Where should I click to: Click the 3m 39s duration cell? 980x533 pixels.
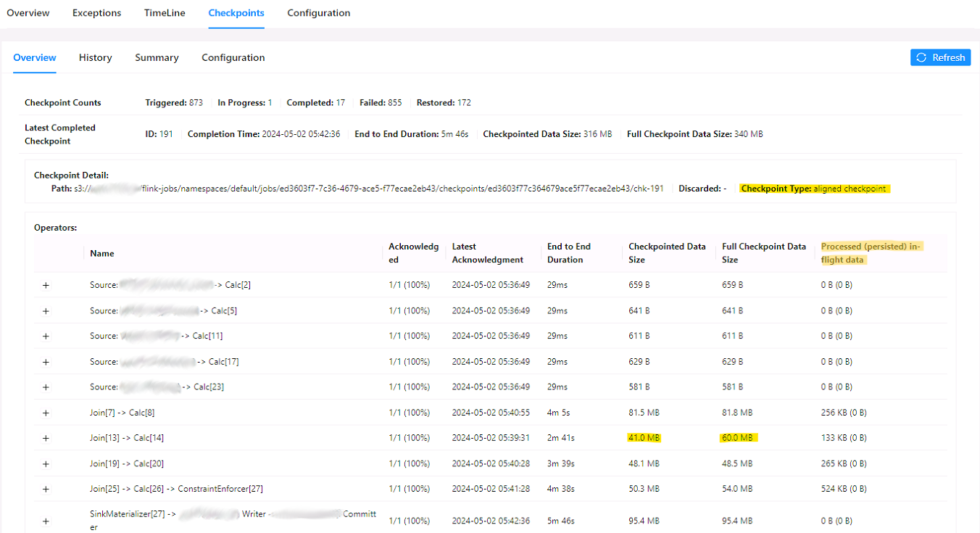click(561, 463)
